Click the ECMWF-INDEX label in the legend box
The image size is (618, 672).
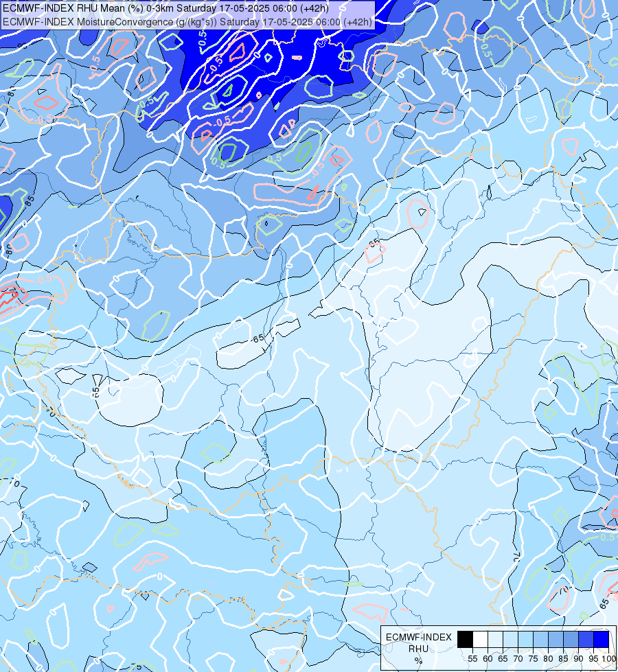[419, 637]
